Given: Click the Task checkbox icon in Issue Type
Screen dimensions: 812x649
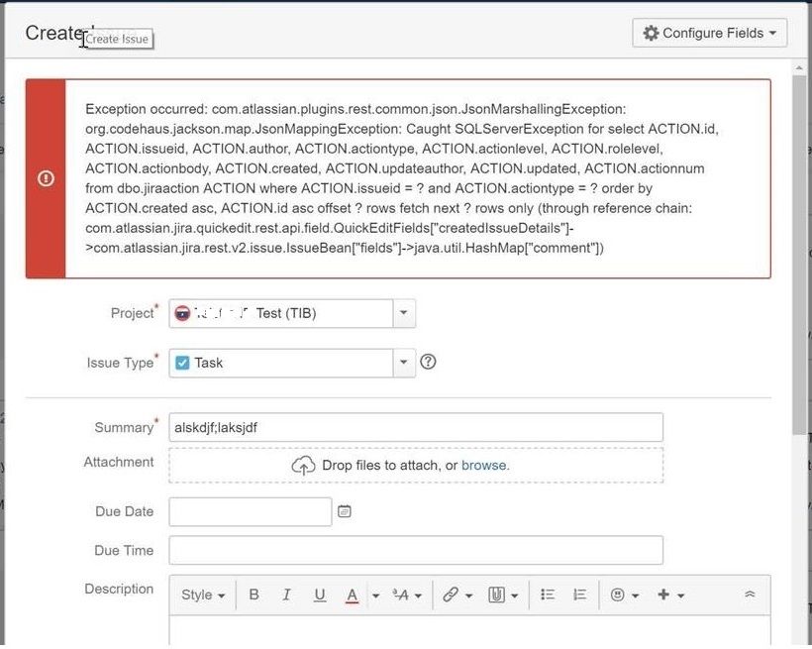Looking at the screenshot, I should pos(182,363).
